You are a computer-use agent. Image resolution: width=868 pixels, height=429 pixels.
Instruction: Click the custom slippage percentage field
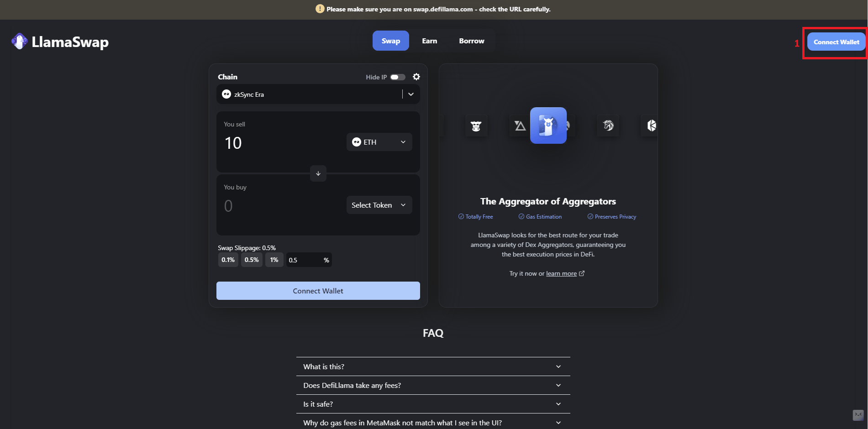pyautogui.click(x=304, y=260)
